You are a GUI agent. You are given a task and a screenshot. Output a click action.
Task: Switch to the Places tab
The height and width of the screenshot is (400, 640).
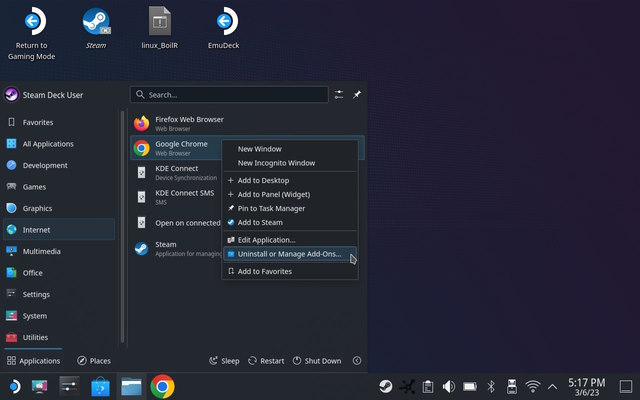pyautogui.click(x=94, y=361)
